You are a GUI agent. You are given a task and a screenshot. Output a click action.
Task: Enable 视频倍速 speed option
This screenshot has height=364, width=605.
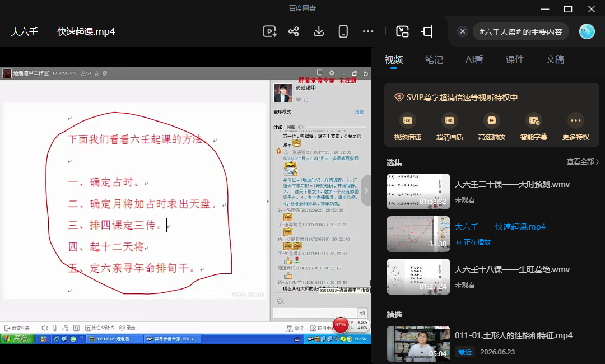[x=408, y=127]
